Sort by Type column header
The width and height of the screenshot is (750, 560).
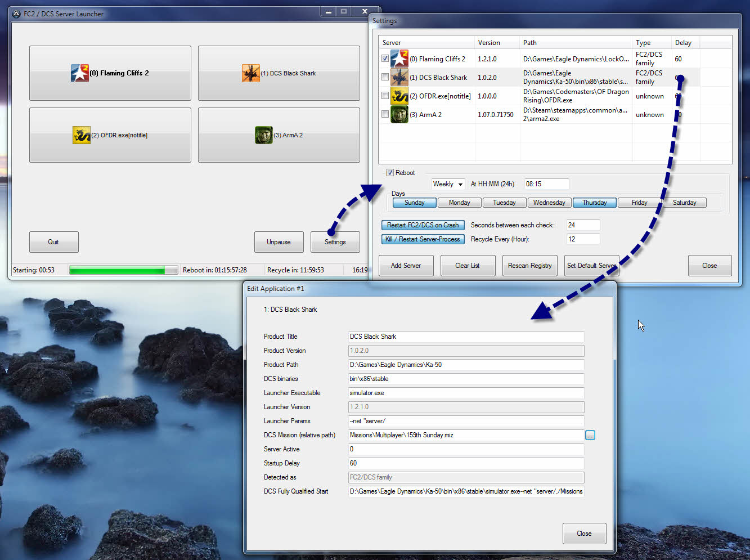[x=652, y=42]
